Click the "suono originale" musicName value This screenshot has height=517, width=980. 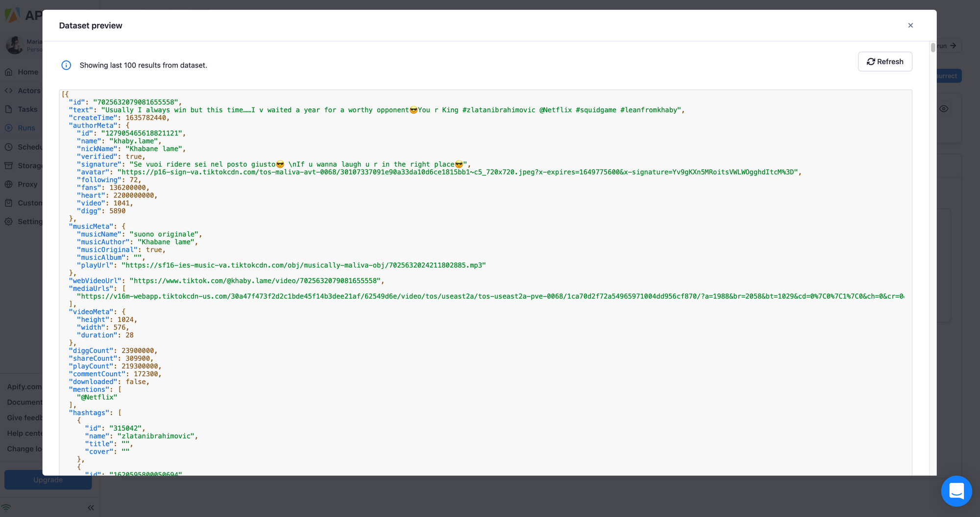point(164,234)
